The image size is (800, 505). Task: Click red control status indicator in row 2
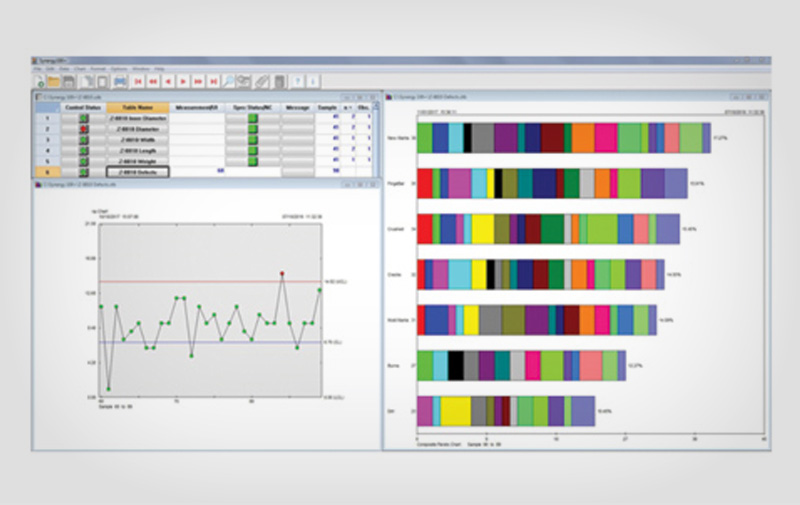(x=84, y=129)
